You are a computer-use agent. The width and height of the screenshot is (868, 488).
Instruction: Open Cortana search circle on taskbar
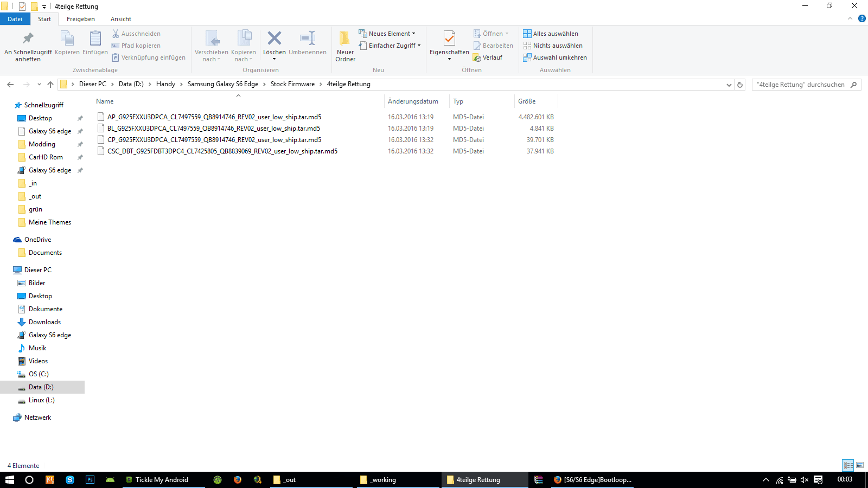(29, 480)
